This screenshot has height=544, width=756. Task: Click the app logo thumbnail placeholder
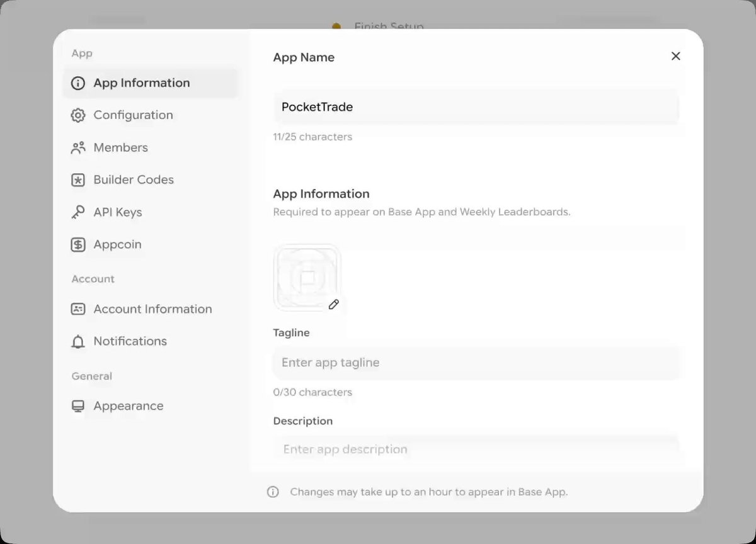click(x=307, y=278)
